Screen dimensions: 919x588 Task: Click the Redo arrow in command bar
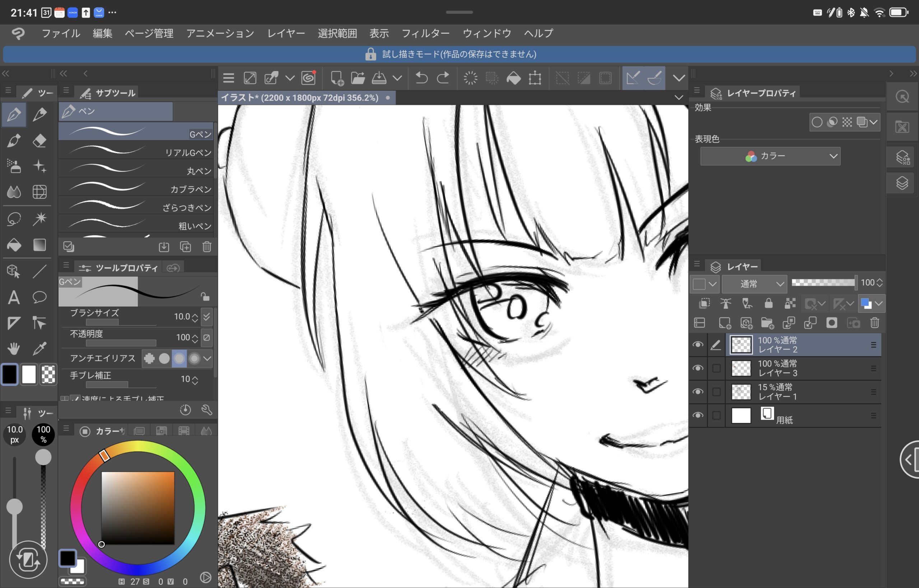(x=443, y=78)
